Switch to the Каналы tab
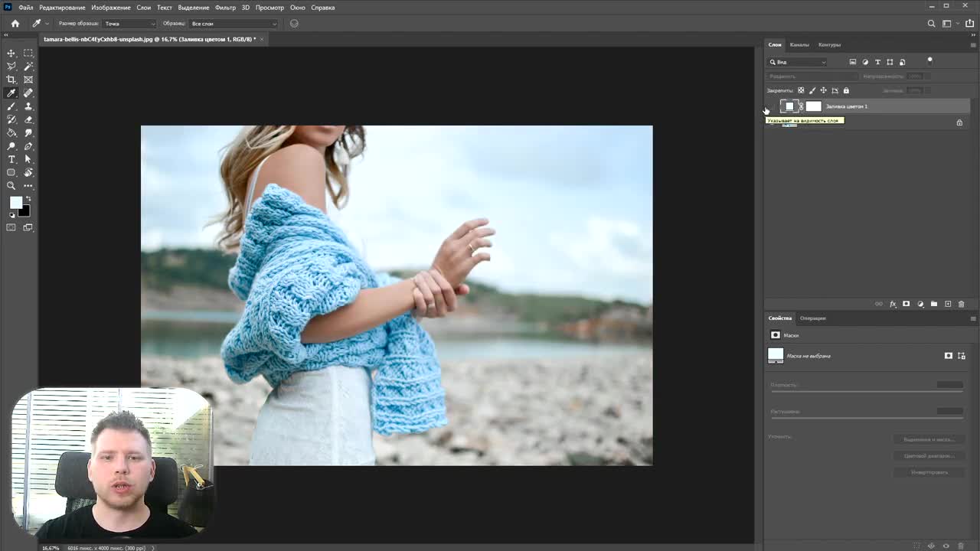 tap(799, 44)
